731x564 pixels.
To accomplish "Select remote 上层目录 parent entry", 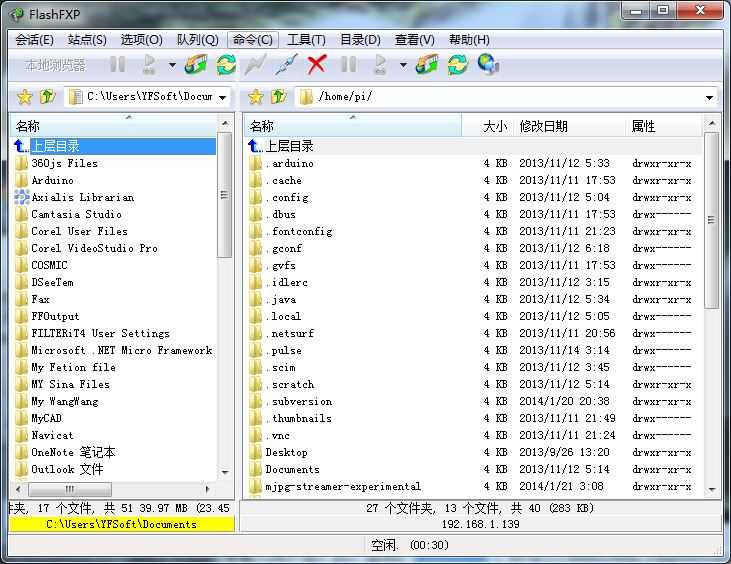I will [x=474, y=146].
